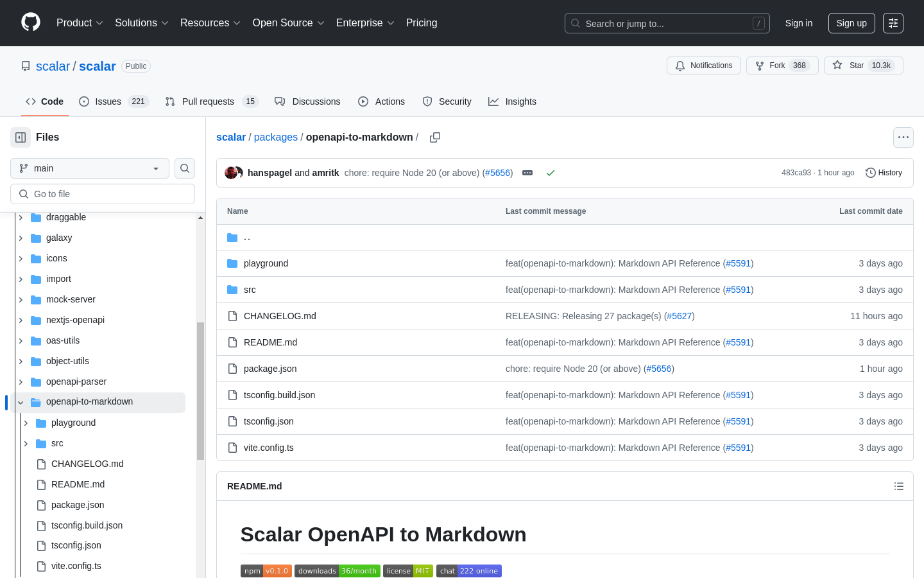
Task: Click the amritk author name
Action: (325, 173)
